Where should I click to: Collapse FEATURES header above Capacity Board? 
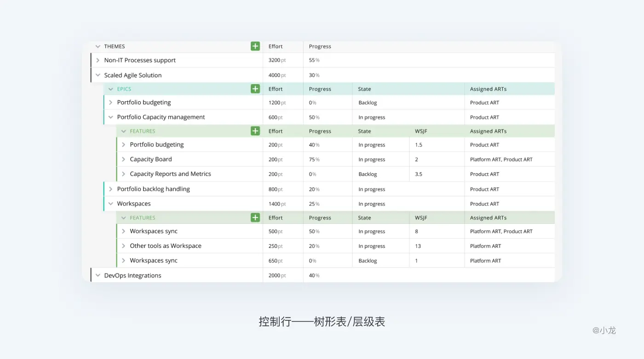pos(123,131)
